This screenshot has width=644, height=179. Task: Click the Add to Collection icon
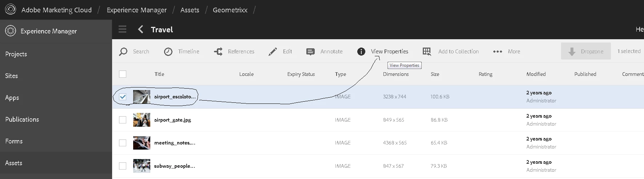(427, 52)
